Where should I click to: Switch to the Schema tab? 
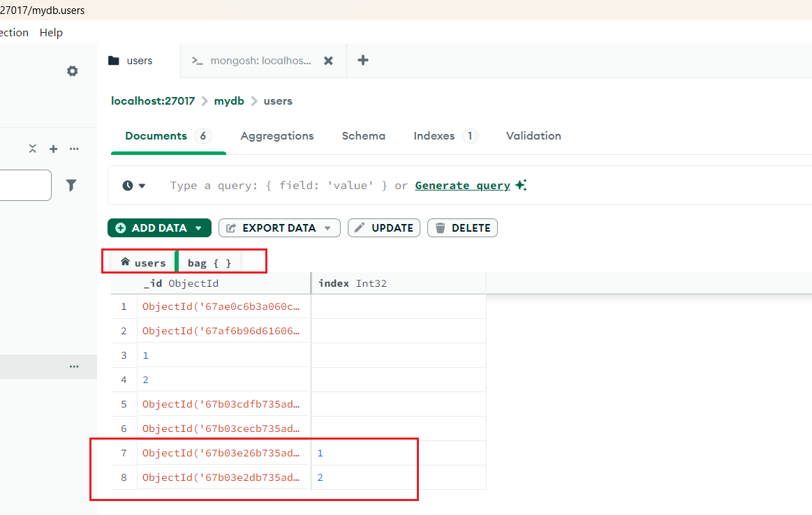point(363,136)
